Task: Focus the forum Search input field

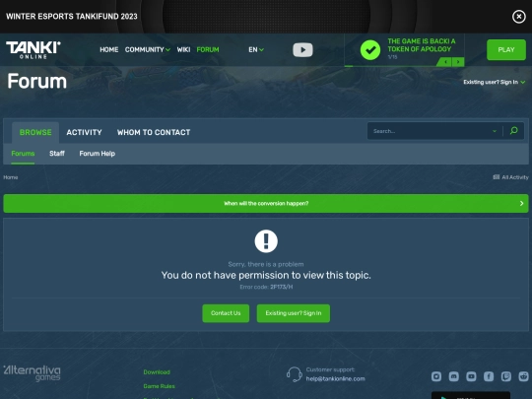Action: coord(430,131)
